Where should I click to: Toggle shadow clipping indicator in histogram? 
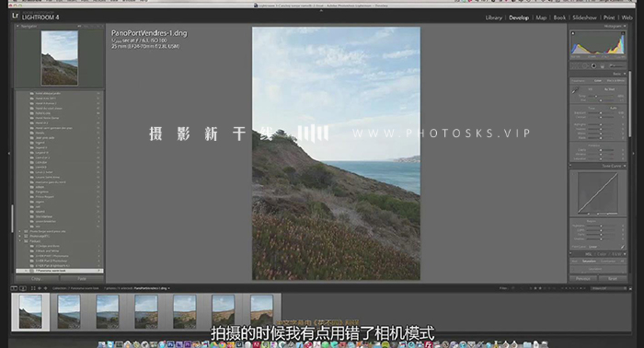coord(573,33)
